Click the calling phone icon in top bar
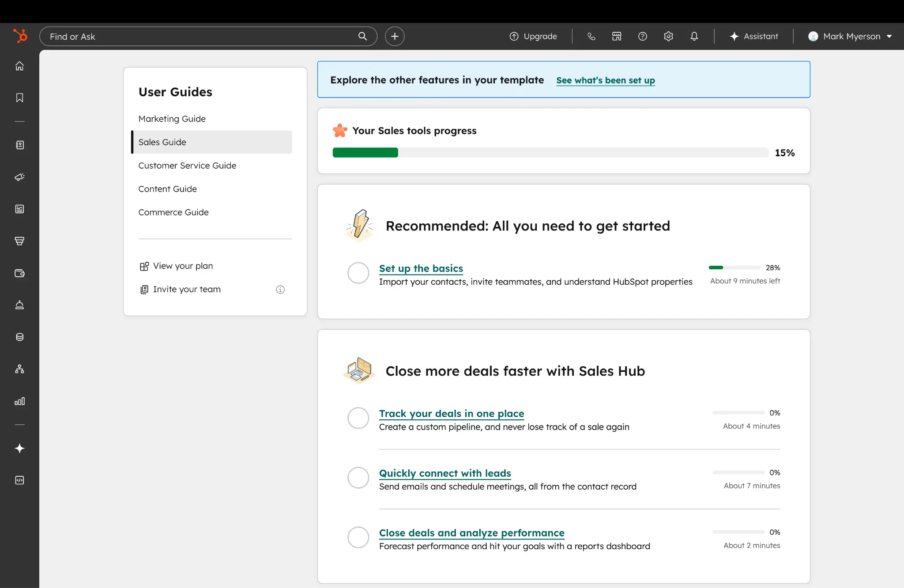Image resolution: width=904 pixels, height=588 pixels. pyautogui.click(x=591, y=36)
